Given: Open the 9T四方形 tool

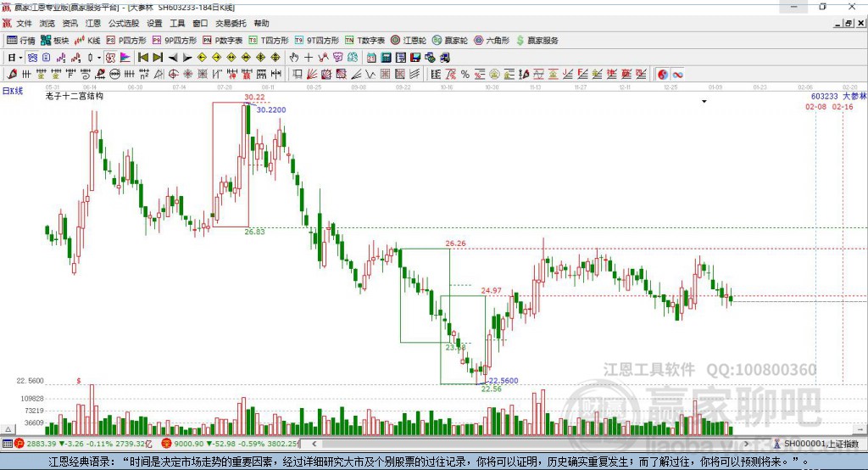Looking at the screenshot, I should 317,41.
